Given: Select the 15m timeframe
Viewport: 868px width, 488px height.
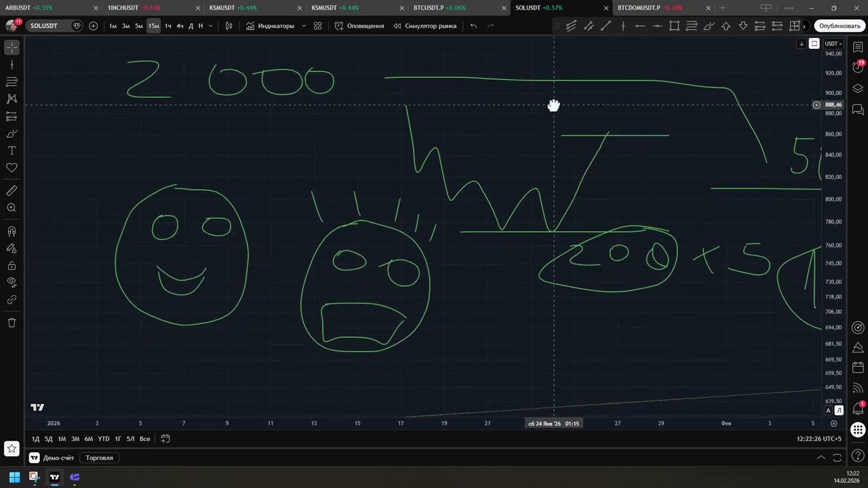Looking at the screenshot, I should [154, 26].
